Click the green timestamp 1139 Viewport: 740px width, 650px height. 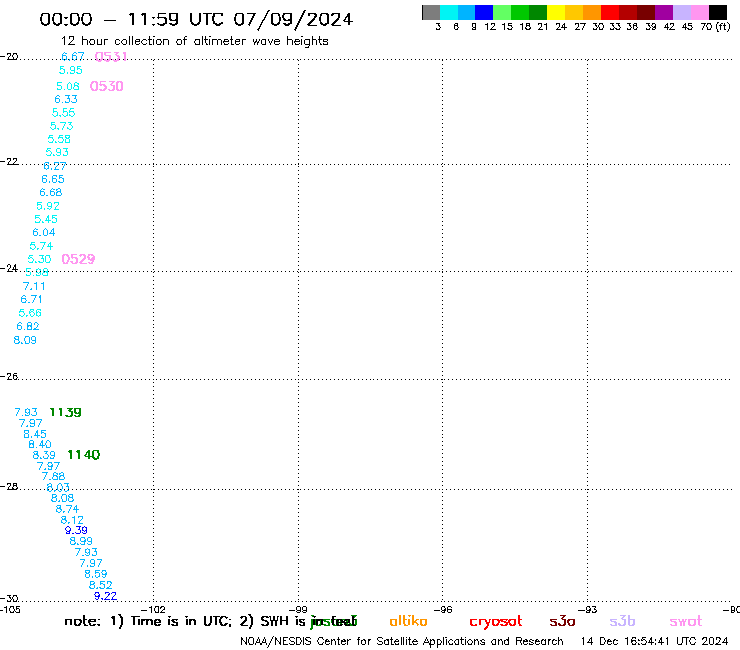click(x=65, y=412)
